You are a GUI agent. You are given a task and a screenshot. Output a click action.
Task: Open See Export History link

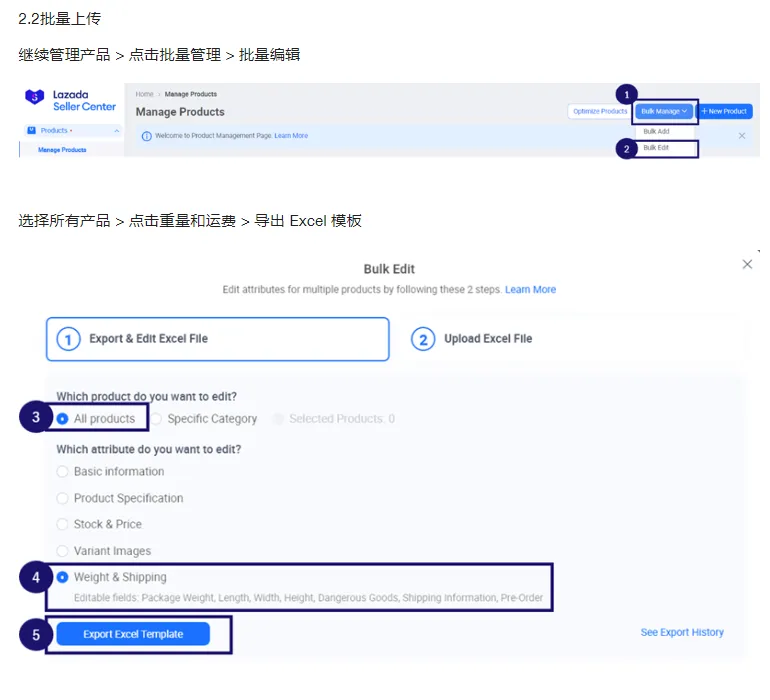682,632
